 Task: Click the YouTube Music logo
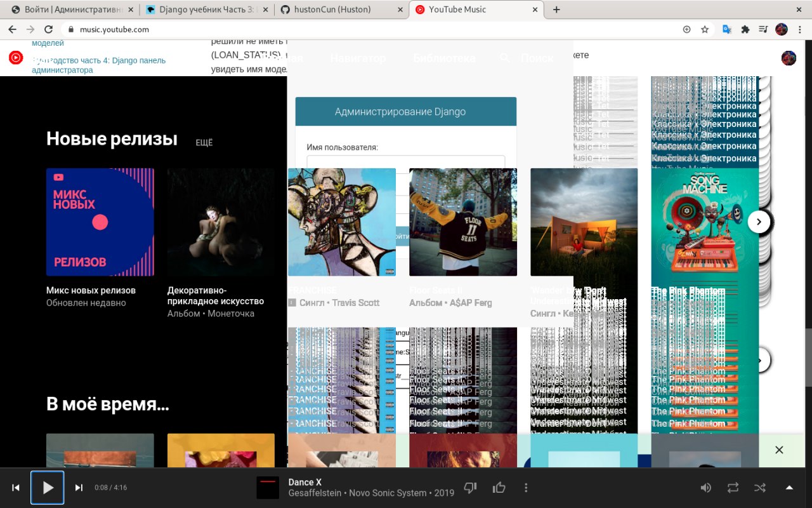(x=16, y=58)
